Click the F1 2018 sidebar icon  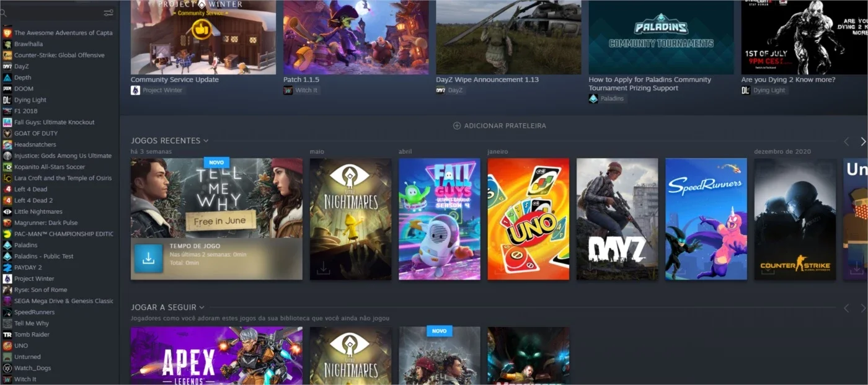7,111
